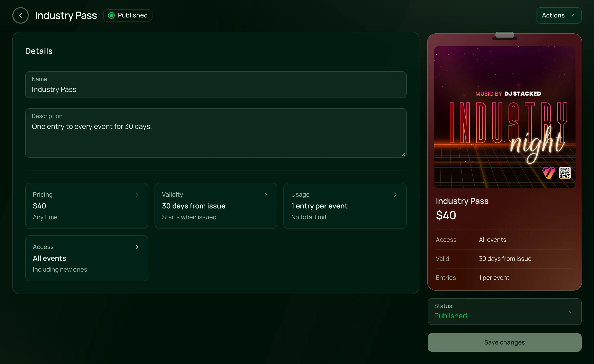594x364 pixels.
Task: Edit the Name input field
Action: pyautogui.click(x=216, y=85)
